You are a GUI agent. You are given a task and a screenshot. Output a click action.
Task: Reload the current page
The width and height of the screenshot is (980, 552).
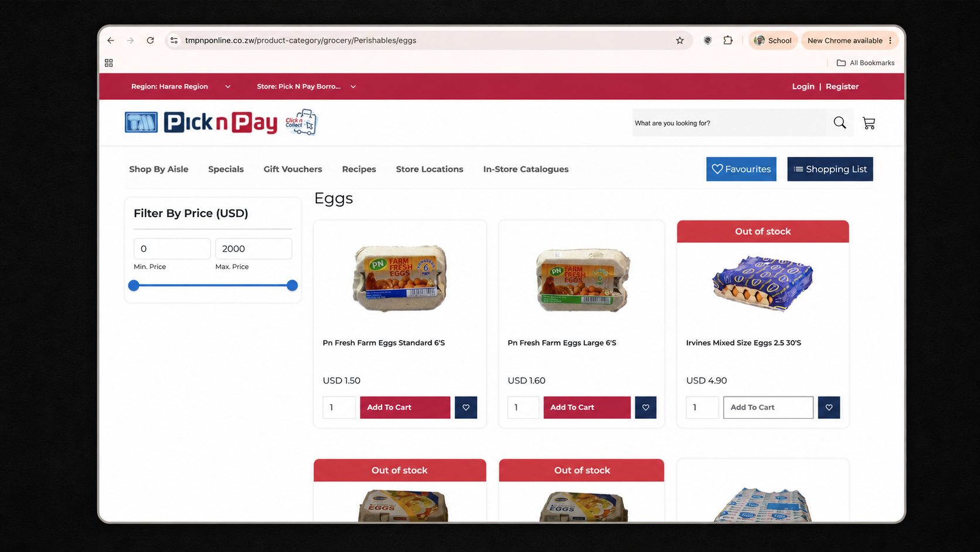[x=150, y=40]
